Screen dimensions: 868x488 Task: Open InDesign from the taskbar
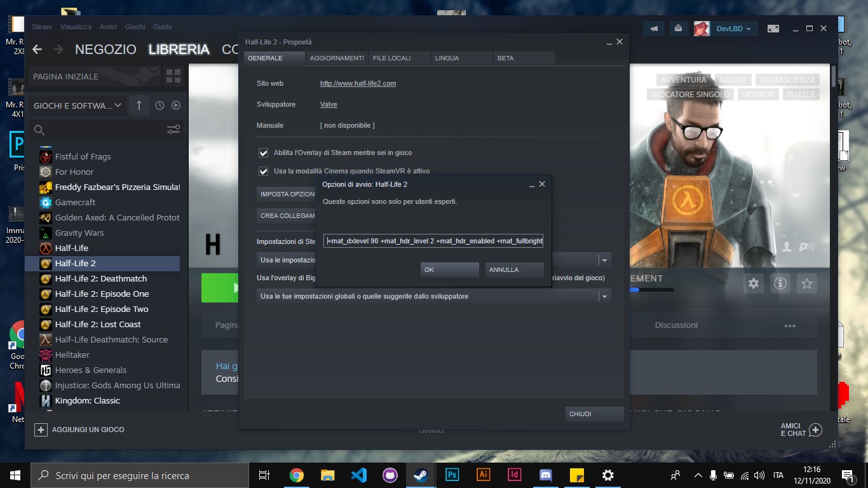pos(515,475)
